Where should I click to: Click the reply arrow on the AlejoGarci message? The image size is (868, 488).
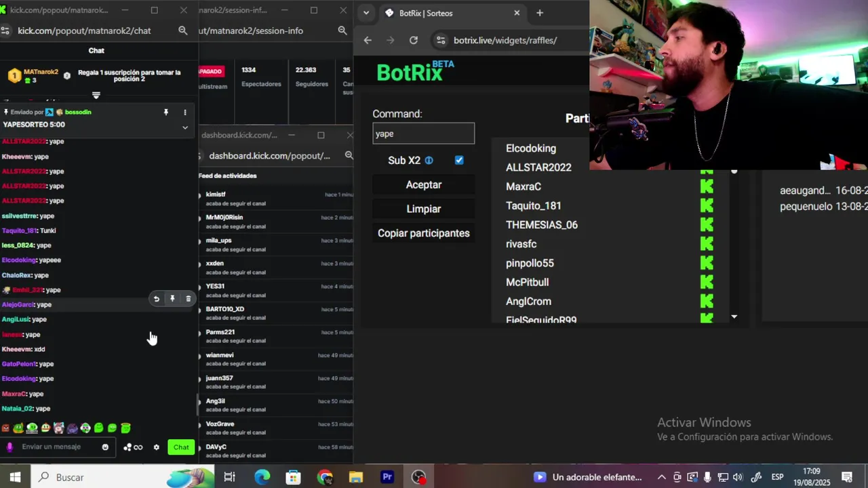point(157,299)
